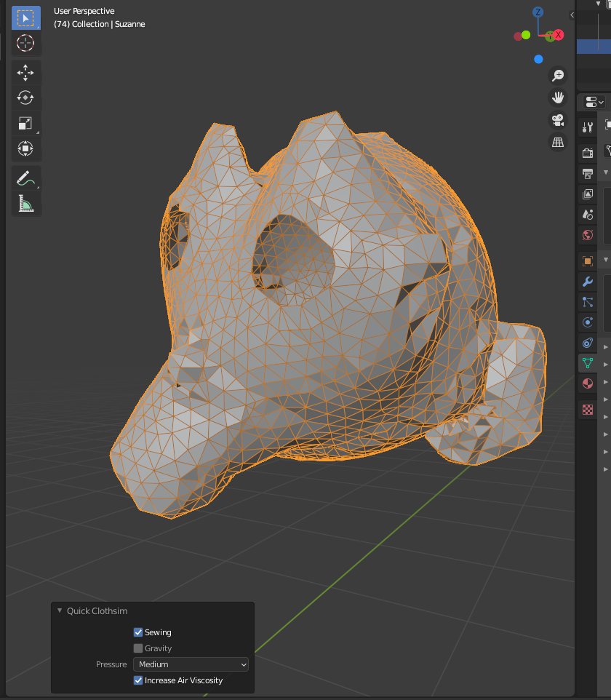
Task: Select the Select Box tool
Action: click(x=26, y=18)
